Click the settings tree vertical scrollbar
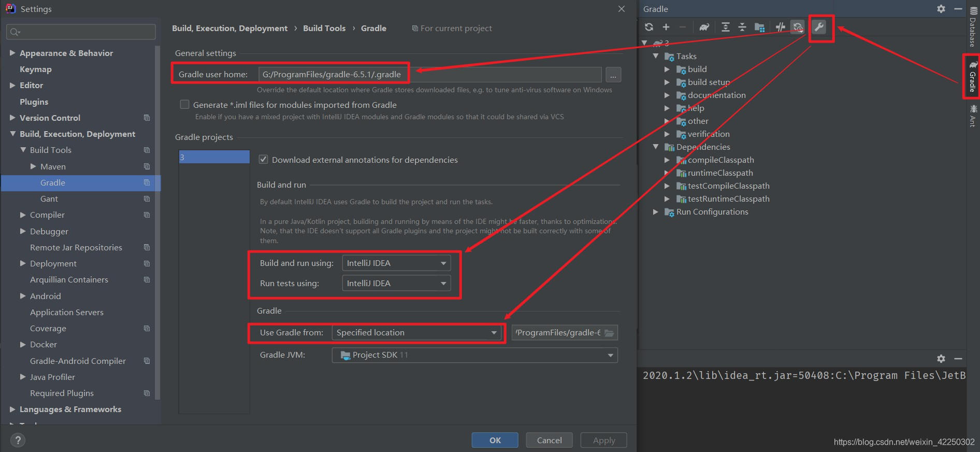 (157, 223)
